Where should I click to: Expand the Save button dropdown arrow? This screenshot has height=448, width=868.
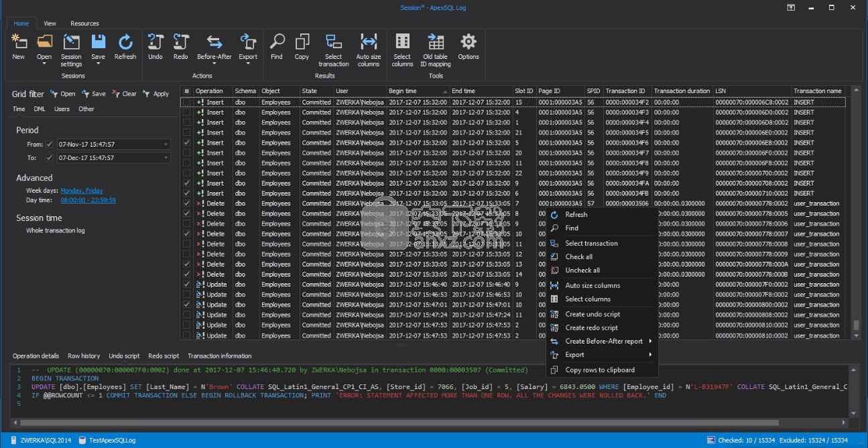click(98, 65)
